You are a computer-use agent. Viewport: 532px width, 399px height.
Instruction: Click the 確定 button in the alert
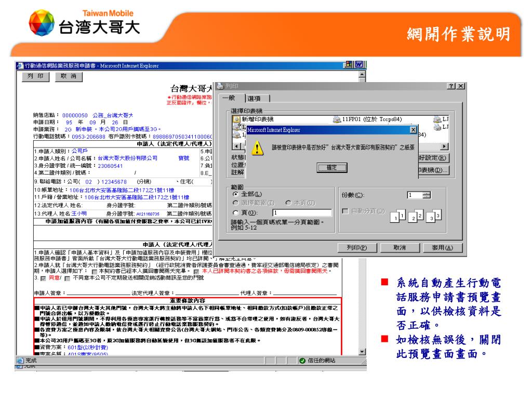pyautogui.click(x=332, y=168)
